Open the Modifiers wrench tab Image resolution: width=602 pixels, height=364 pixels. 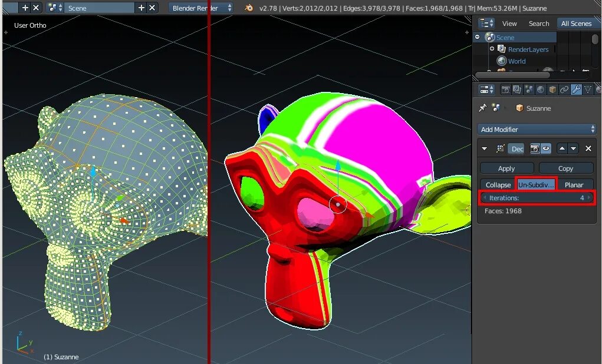coord(576,90)
